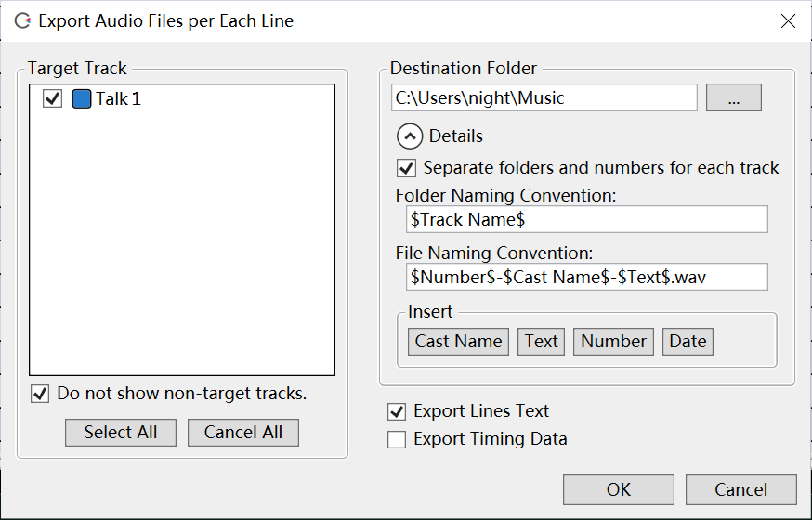Click the blue Talk 1 color swatch
812x520 pixels.
tap(82, 99)
